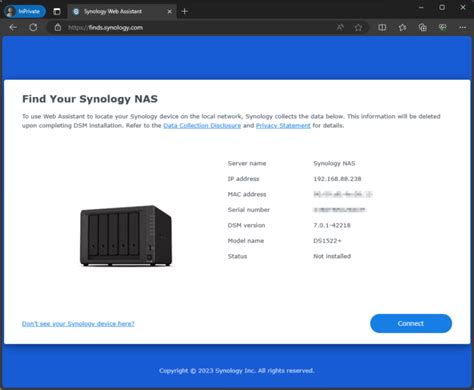Select the DSM version 7.0.1-42218 text
The height and width of the screenshot is (390, 474).
[332, 225]
